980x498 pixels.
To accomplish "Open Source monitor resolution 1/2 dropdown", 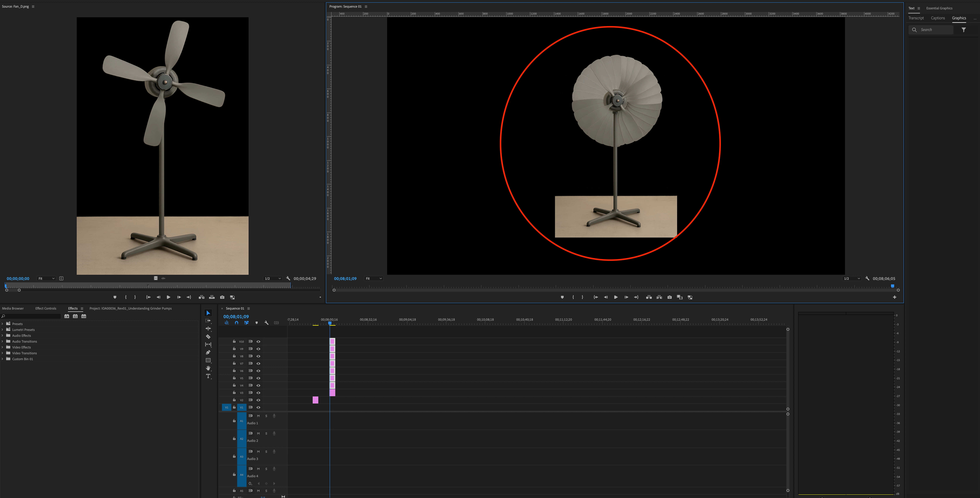I will tap(272, 279).
